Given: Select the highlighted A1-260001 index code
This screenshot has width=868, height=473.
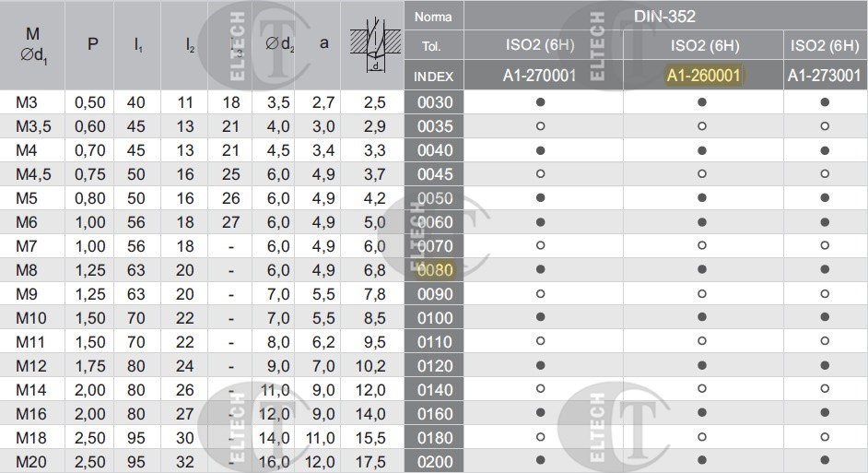Looking at the screenshot, I should pyautogui.click(x=703, y=75).
